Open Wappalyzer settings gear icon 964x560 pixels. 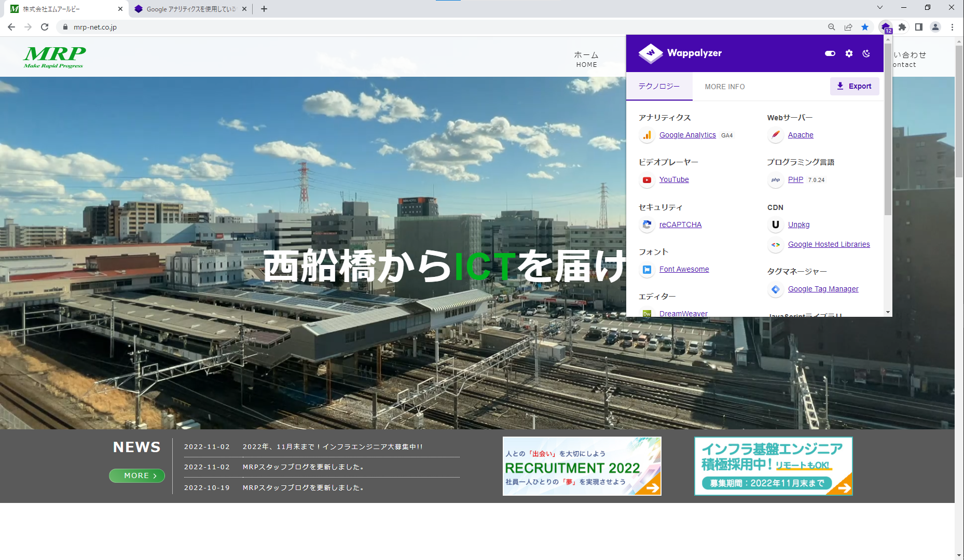pyautogui.click(x=849, y=53)
